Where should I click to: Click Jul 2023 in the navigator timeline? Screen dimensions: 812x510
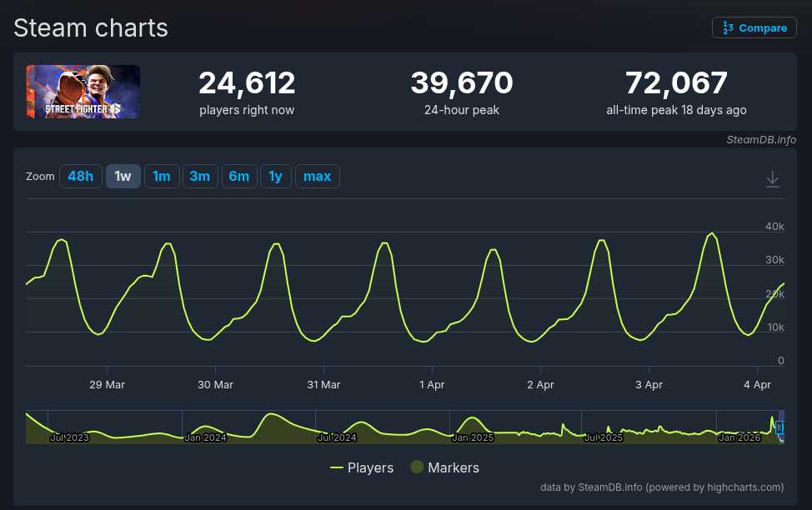pos(69,437)
